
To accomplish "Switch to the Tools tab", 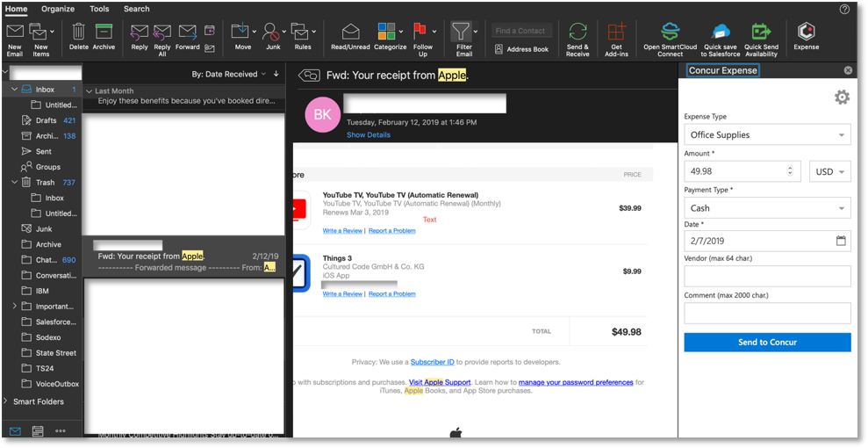I will [99, 9].
